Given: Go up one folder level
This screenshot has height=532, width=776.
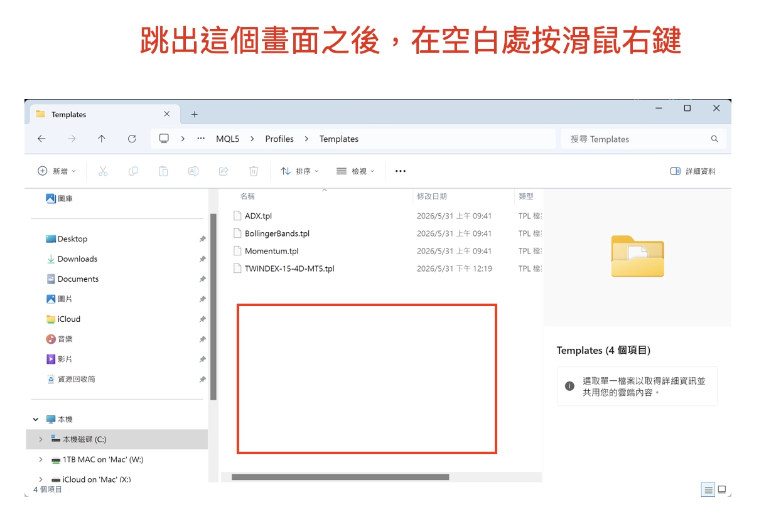Looking at the screenshot, I should (102, 139).
